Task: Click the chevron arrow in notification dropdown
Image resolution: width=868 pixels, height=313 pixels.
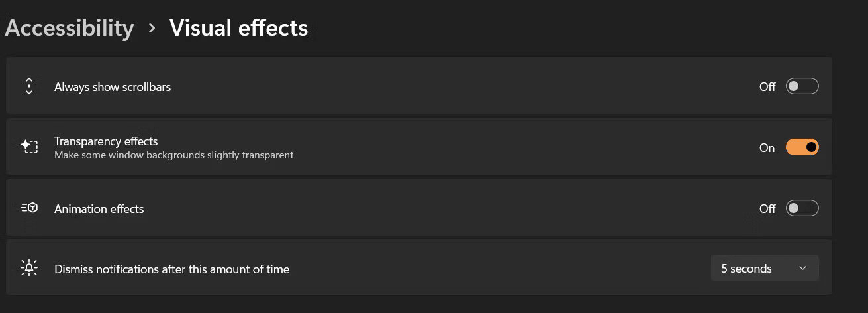Action: point(802,269)
